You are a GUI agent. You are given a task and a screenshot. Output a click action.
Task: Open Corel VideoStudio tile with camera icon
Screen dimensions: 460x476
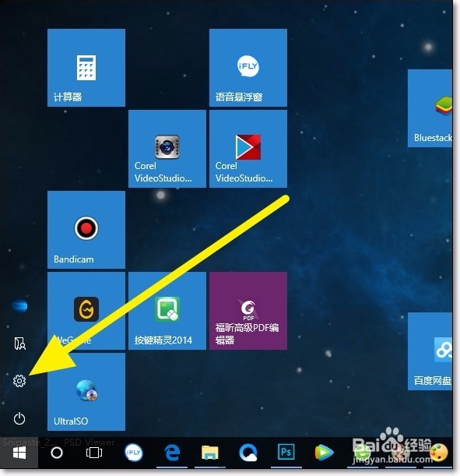pyautogui.click(x=167, y=149)
